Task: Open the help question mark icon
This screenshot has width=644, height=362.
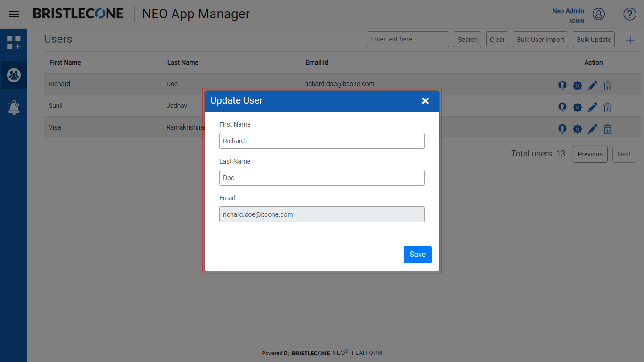Action: click(630, 14)
